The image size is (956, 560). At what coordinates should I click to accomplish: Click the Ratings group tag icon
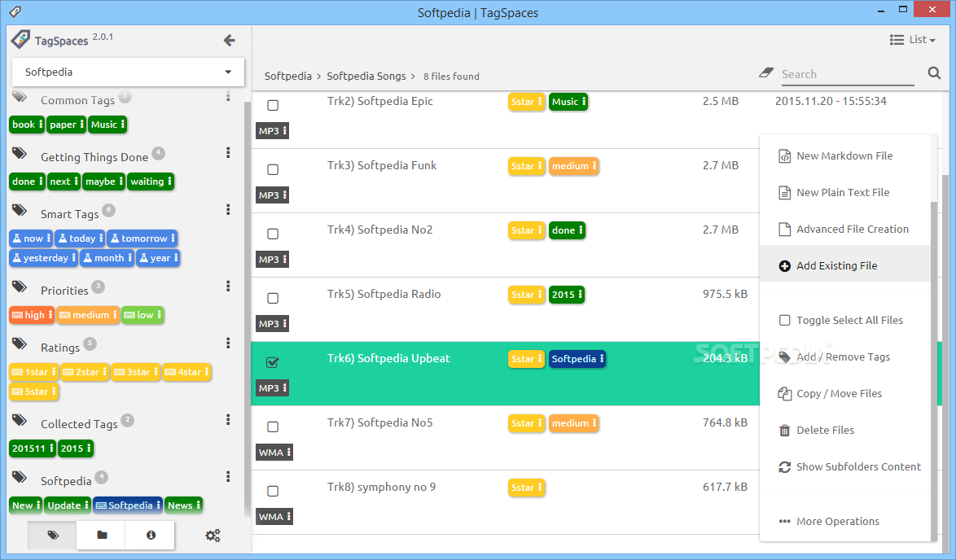(x=20, y=343)
